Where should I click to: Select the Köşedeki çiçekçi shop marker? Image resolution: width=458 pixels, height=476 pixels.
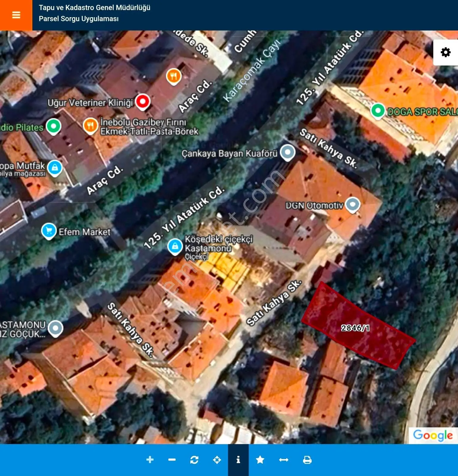175,247
